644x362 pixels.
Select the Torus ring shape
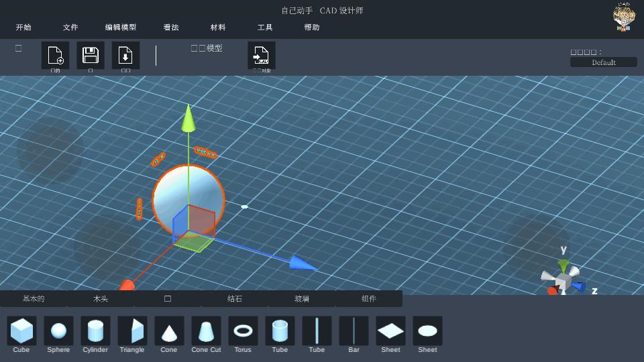pyautogui.click(x=243, y=331)
